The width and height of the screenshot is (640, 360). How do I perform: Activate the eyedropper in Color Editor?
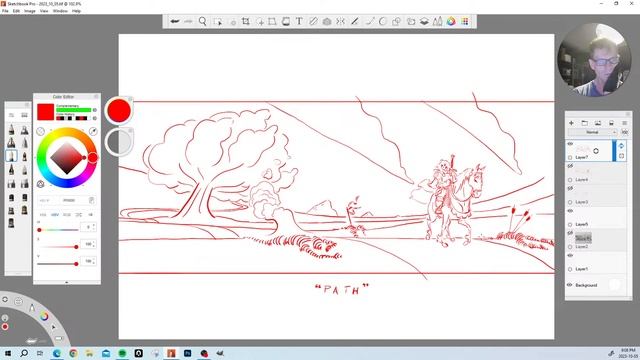pyautogui.click(x=93, y=131)
